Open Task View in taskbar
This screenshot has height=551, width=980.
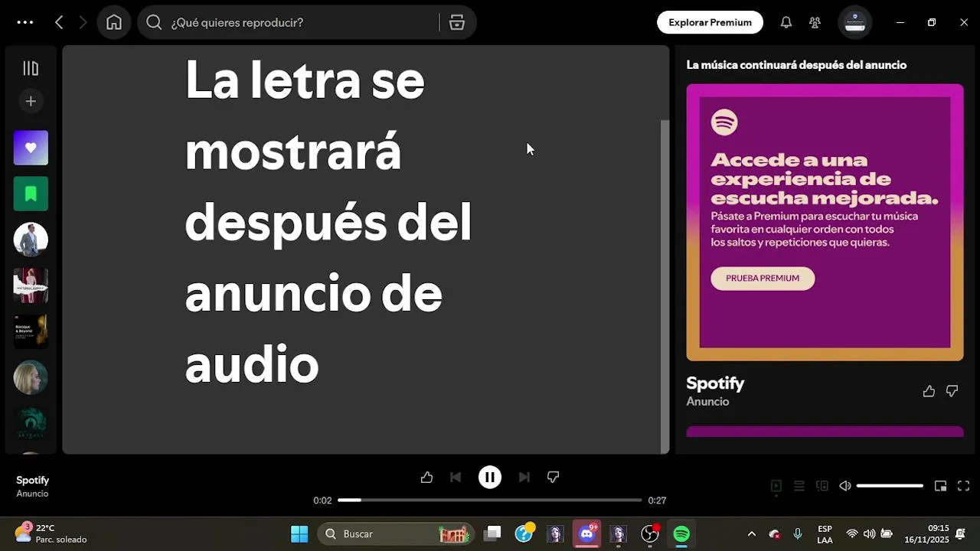click(493, 533)
